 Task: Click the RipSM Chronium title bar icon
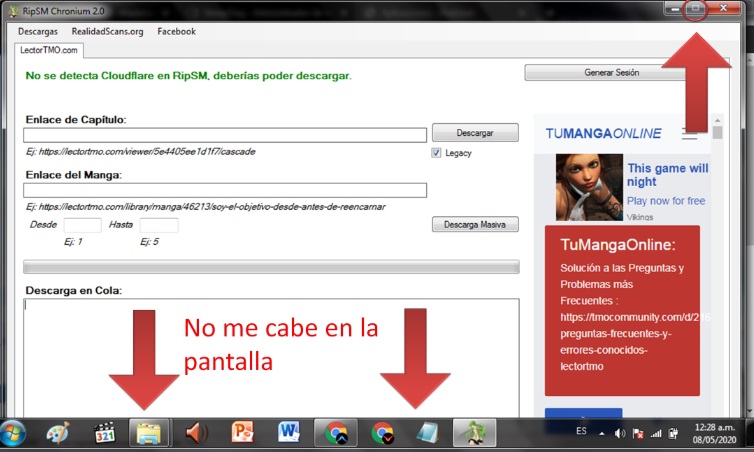tap(13, 11)
